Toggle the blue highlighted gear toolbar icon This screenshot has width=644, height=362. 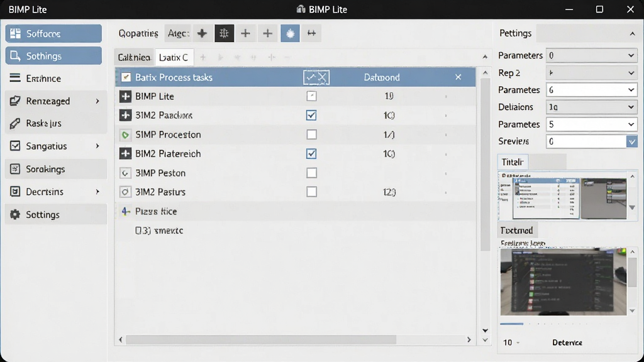(290, 33)
